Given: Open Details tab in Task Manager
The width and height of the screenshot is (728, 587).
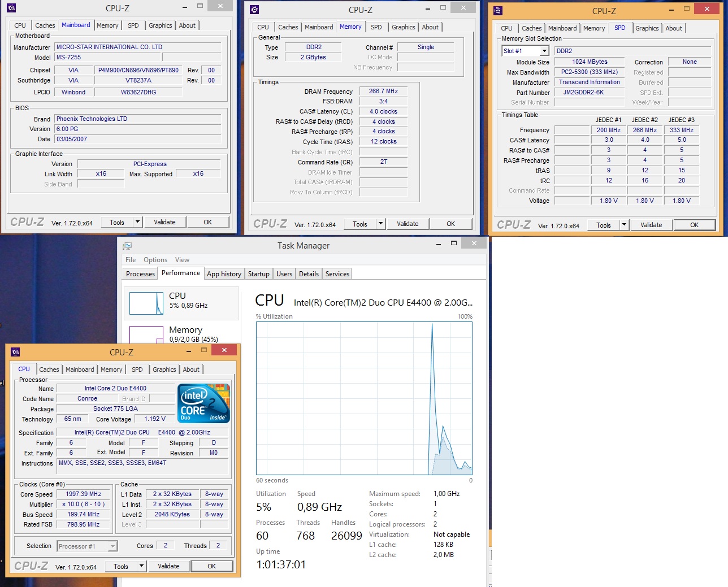Looking at the screenshot, I should [309, 274].
